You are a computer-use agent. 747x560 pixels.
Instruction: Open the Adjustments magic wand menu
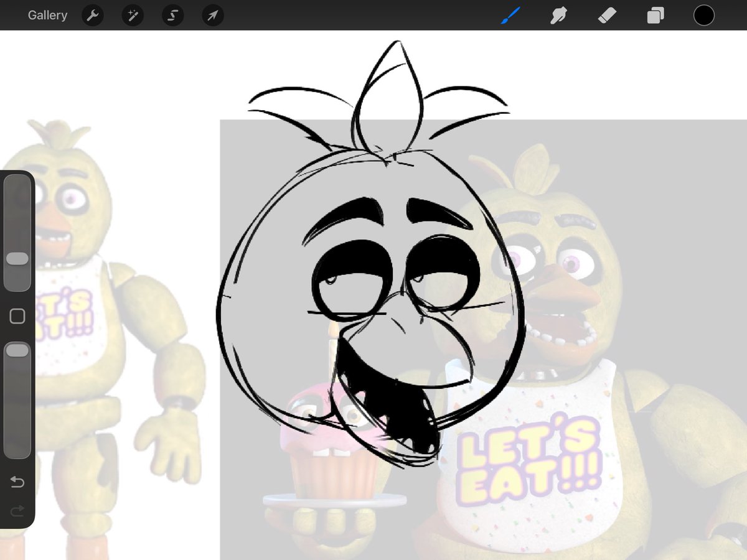[133, 16]
